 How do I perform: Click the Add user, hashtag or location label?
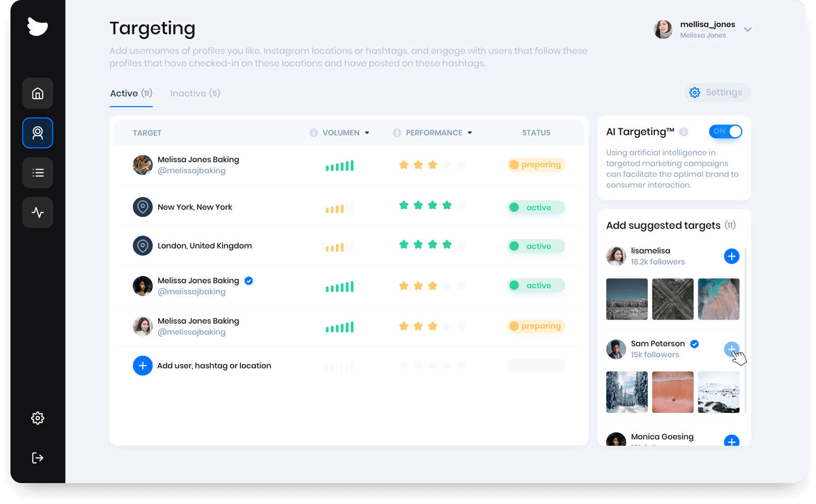tap(214, 365)
